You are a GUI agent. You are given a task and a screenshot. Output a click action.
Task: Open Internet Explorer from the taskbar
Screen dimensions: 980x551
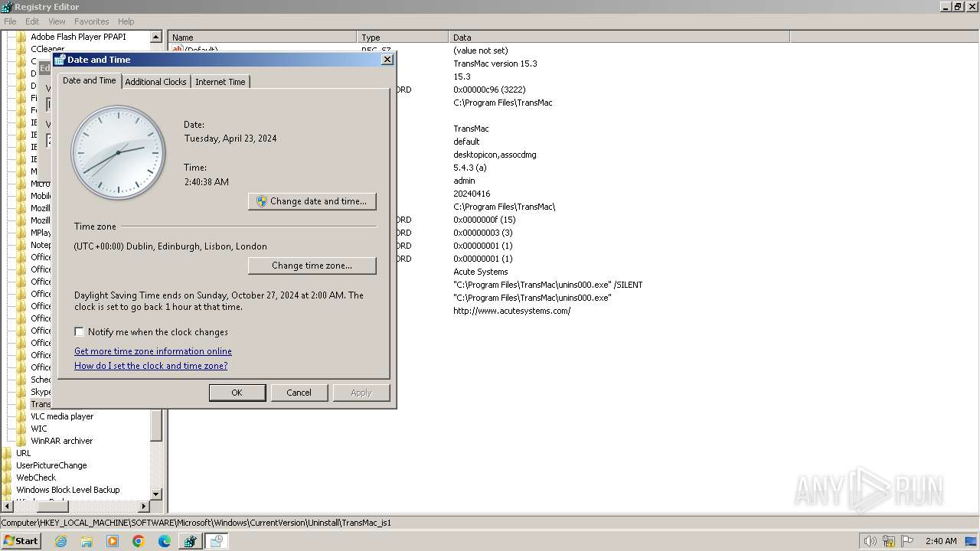click(x=61, y=541)
